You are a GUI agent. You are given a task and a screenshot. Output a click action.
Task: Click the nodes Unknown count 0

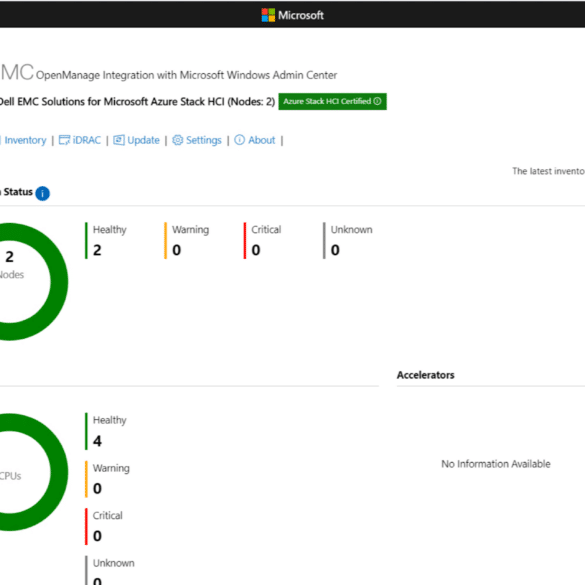click(x=335, y=250)
